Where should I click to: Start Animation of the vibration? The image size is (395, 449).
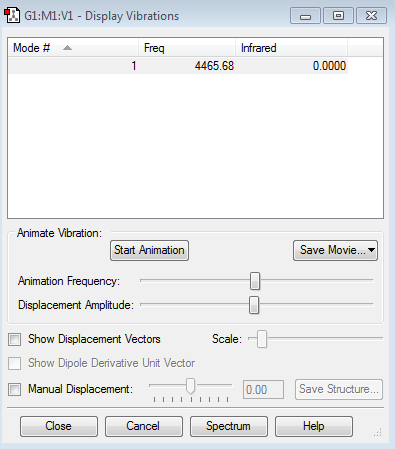point(149,250)
